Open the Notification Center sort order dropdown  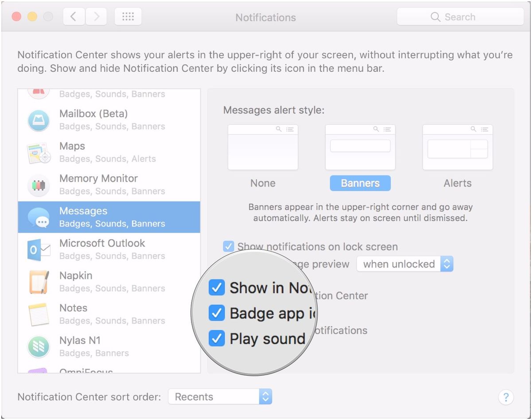(219, 397)
